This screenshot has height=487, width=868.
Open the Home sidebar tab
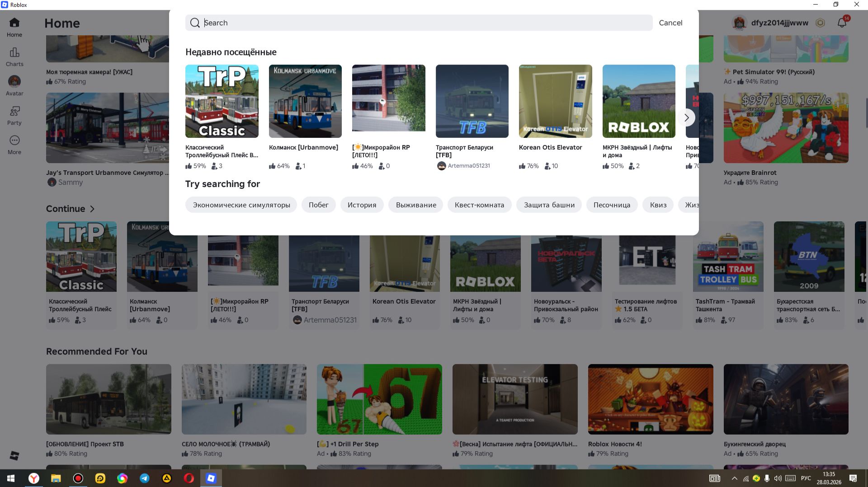pos(14,27)
